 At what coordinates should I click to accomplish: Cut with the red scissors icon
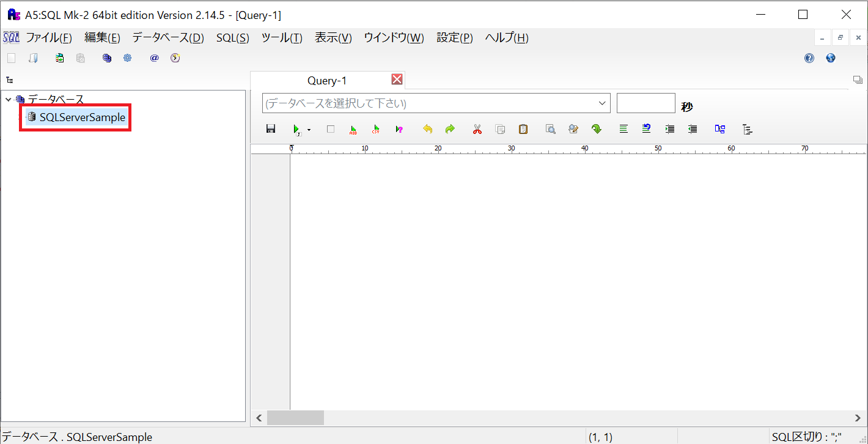pyautogui.click(x=477, y=129)
